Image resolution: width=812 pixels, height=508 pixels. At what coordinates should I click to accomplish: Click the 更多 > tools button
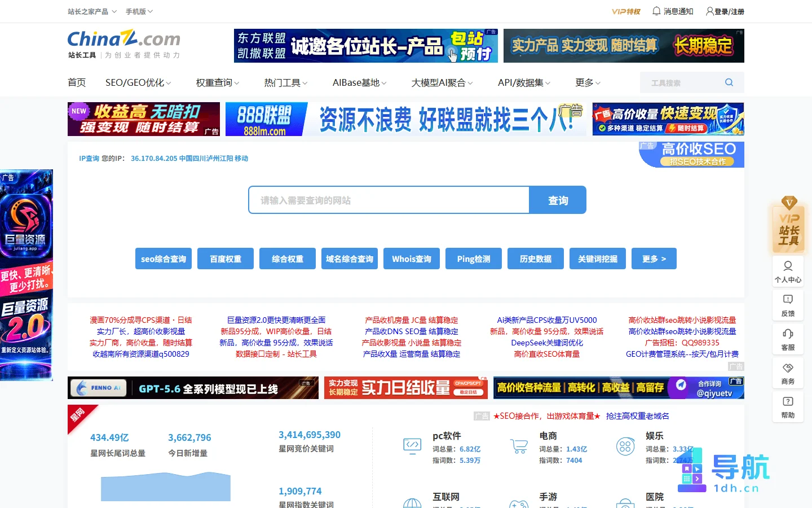tap(654, 259)
